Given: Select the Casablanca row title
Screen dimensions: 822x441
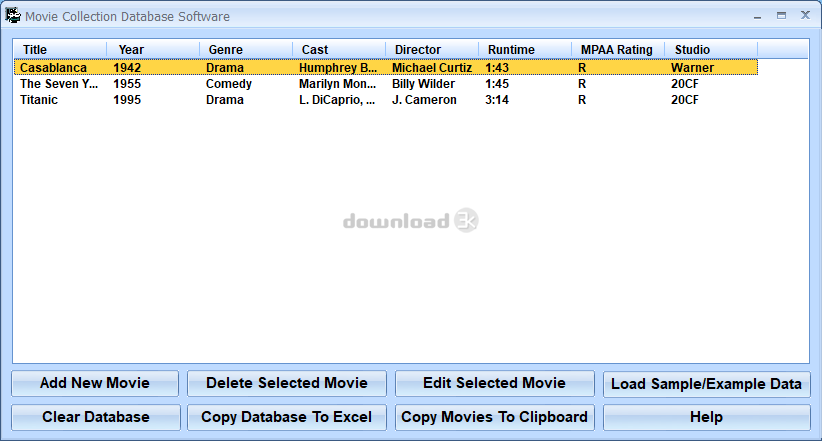Looking at the screenshot, I should [53, 68].
